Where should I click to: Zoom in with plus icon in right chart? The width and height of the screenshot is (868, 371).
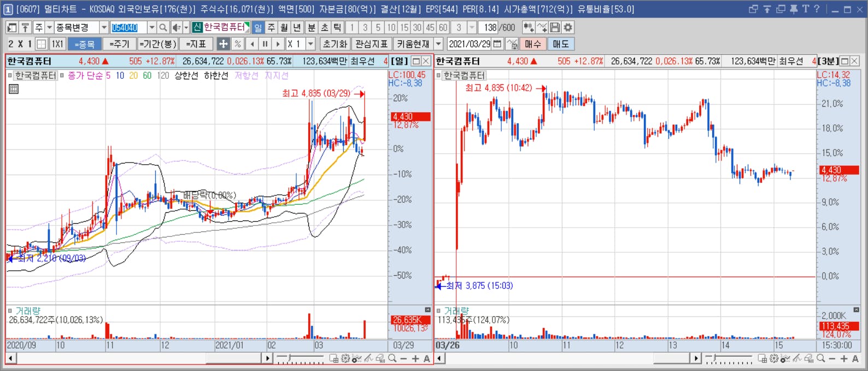click(844, 358)
